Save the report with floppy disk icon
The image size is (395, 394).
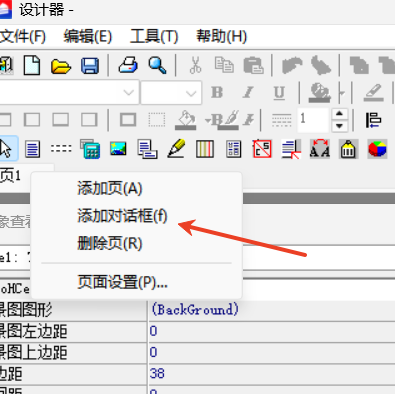[x=90, y=65]
